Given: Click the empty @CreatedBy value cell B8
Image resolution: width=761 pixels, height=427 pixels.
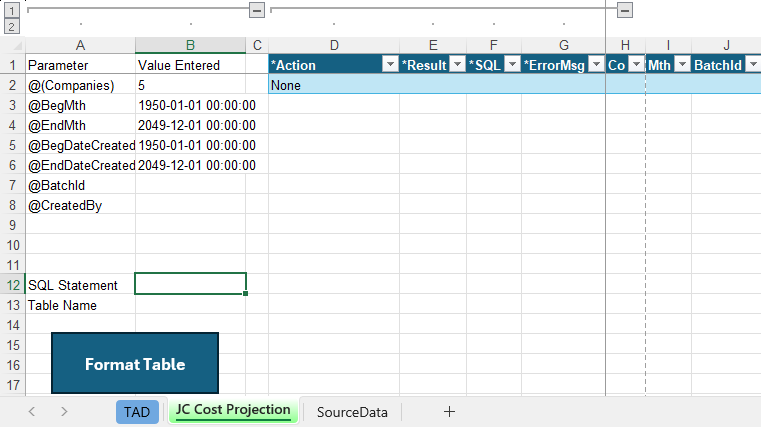Looking at the screenshot, I should (190, 205).
